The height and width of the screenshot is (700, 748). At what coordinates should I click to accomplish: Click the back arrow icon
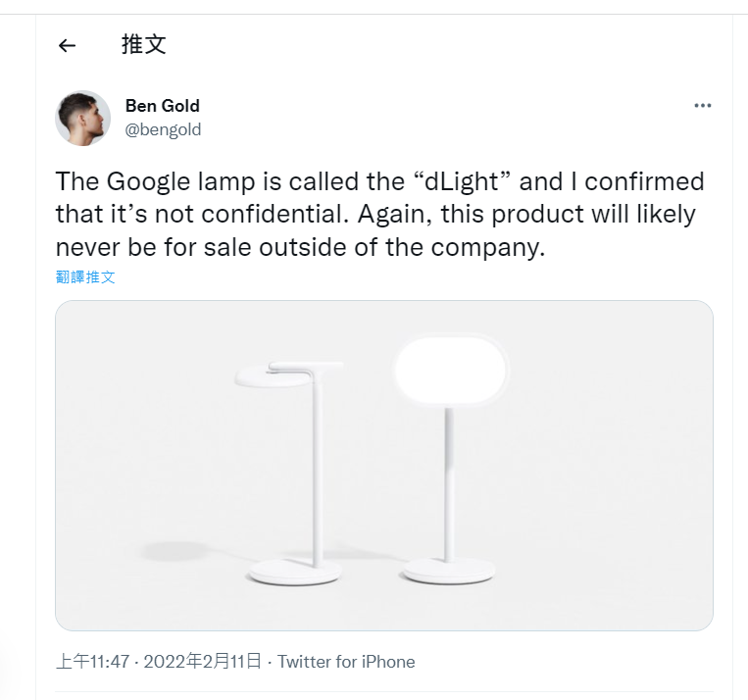(x=67, y=45)
